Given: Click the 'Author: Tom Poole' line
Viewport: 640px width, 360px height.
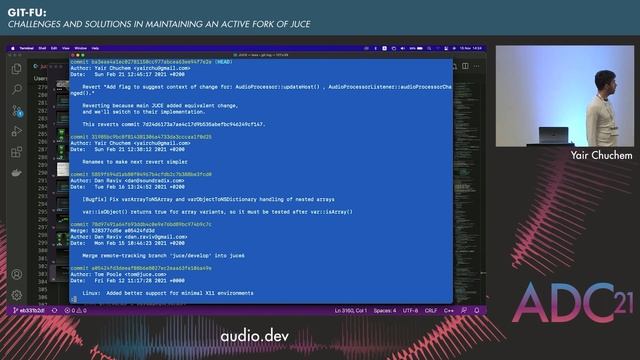Looking at the screenshot, I should 118,274.
